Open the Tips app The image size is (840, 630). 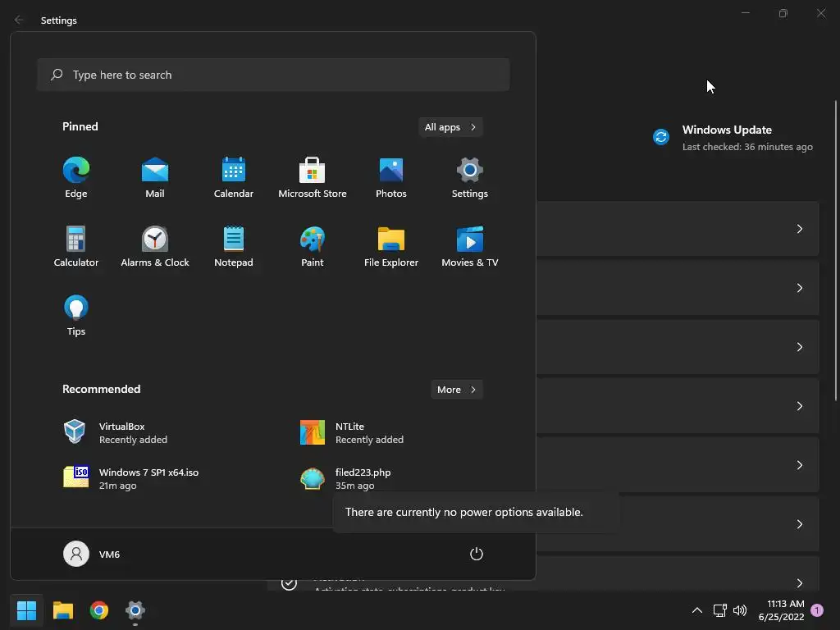[76, 316]
